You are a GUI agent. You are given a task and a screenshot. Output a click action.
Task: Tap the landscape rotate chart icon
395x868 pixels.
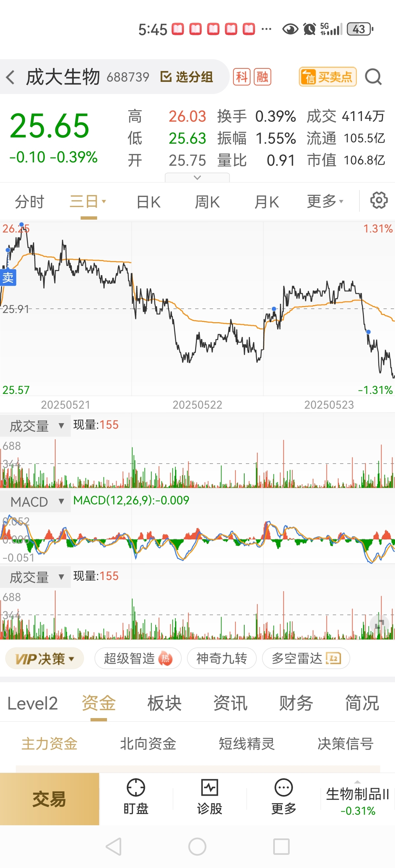(380, 624)
